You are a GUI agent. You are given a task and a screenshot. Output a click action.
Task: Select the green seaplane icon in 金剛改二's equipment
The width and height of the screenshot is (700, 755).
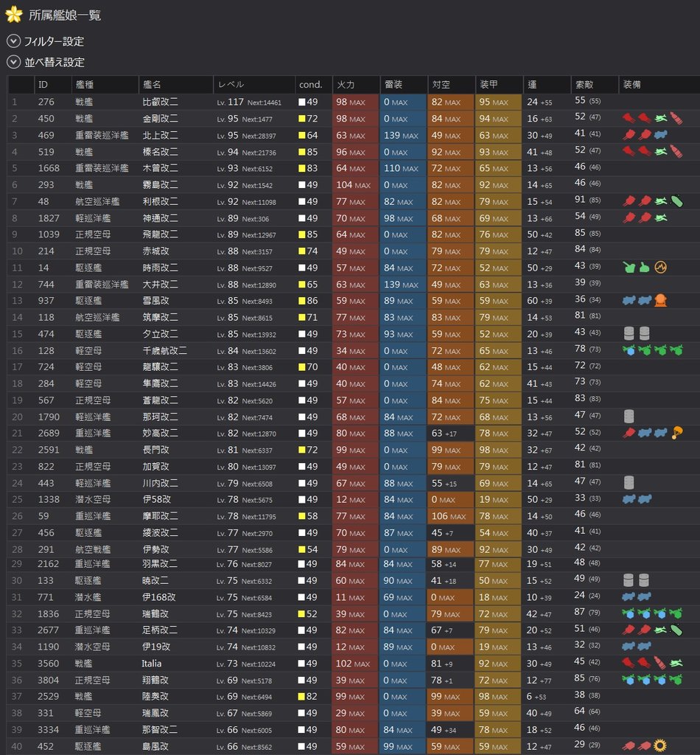[660, 118]
